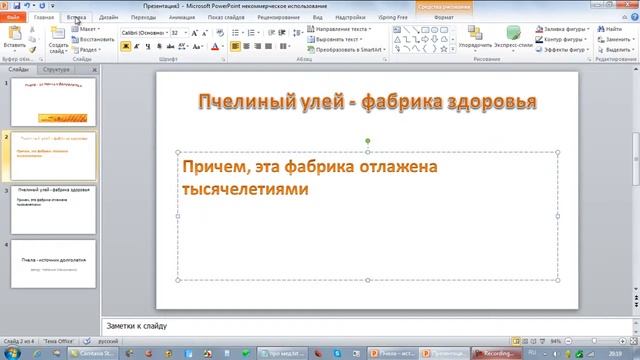Toggle Align Text Right button
Image resolution: width=640 pixels, height=360 pixels.
click(257, 46)
